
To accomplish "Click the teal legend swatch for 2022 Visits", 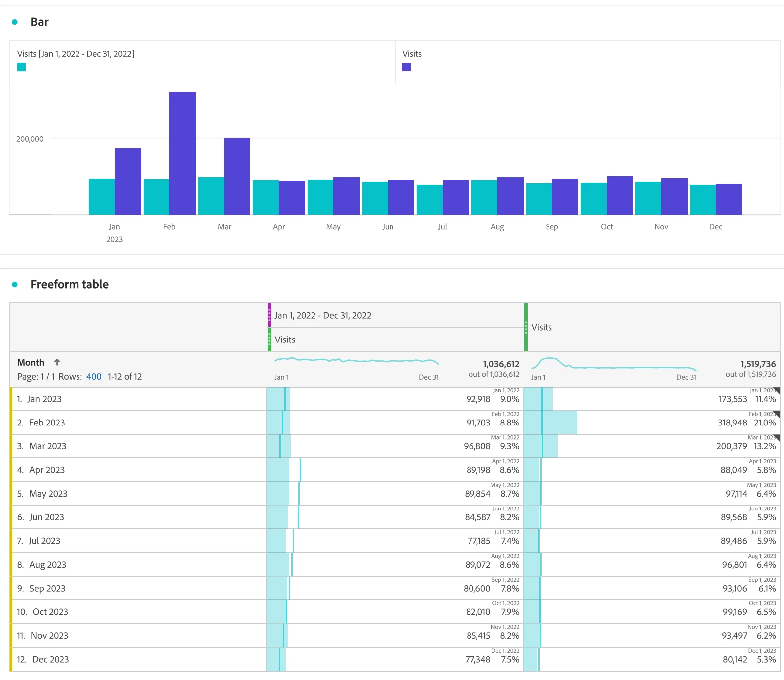I will tap(21, 67).
